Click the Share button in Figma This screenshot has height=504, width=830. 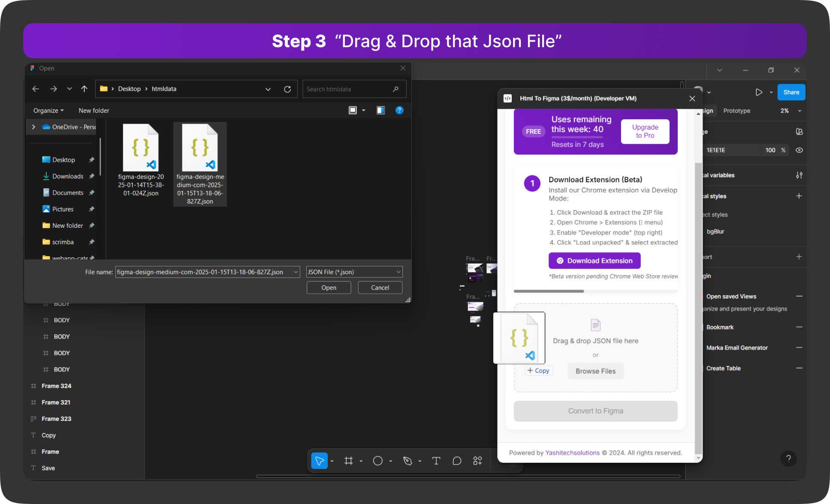791,92
